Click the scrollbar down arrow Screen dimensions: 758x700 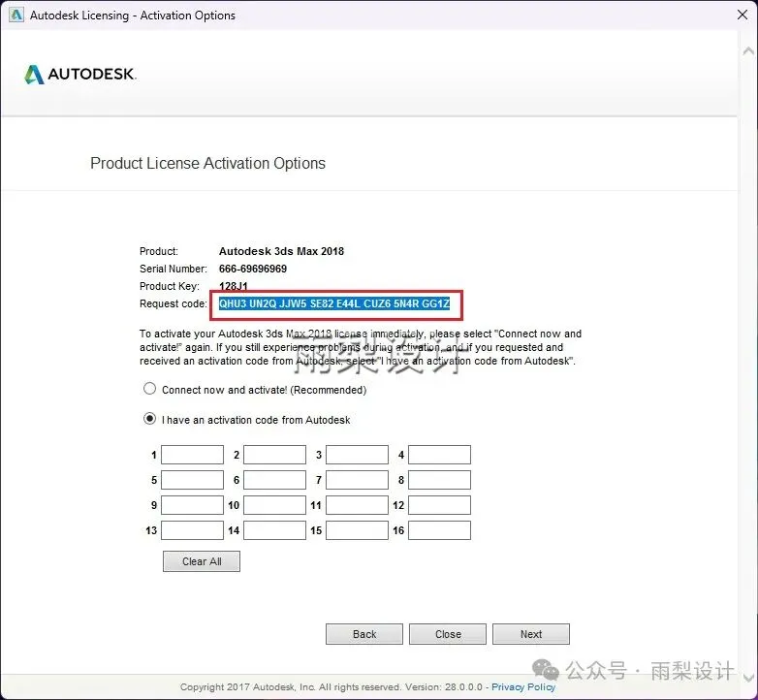coord(748,678)
